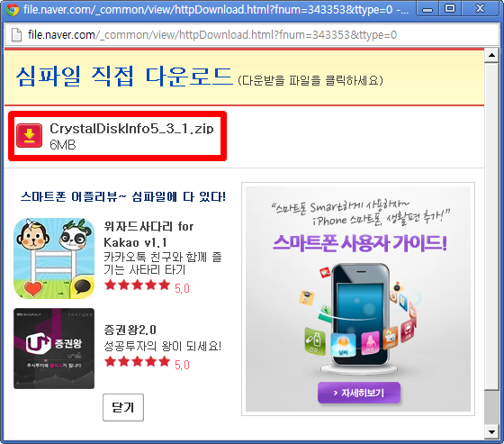Click the 스마트폰 어플리뷰 section heading
This screenshot has height=444, width=504.
123,196
